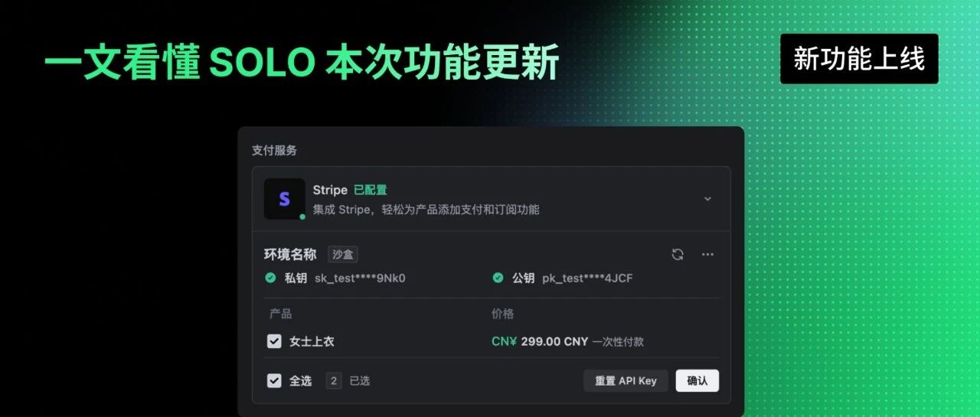Image resolution: width=980 pixels, height=417 pixels.
Task: Click the 新功能上线 badge
Action: click(x=859, y=59)
